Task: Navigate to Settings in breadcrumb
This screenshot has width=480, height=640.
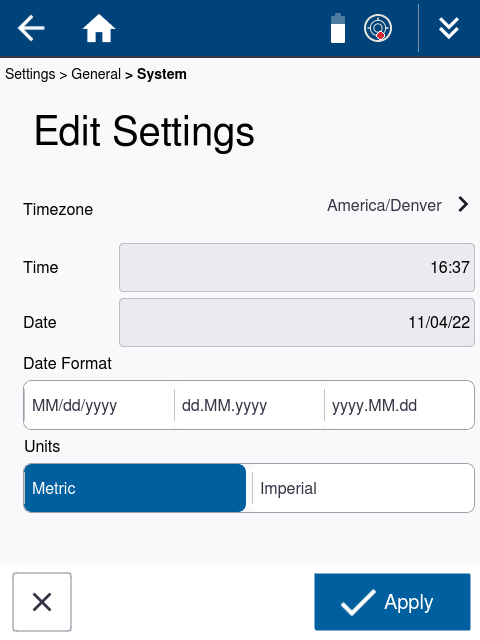Action: (x=30, y=74)
